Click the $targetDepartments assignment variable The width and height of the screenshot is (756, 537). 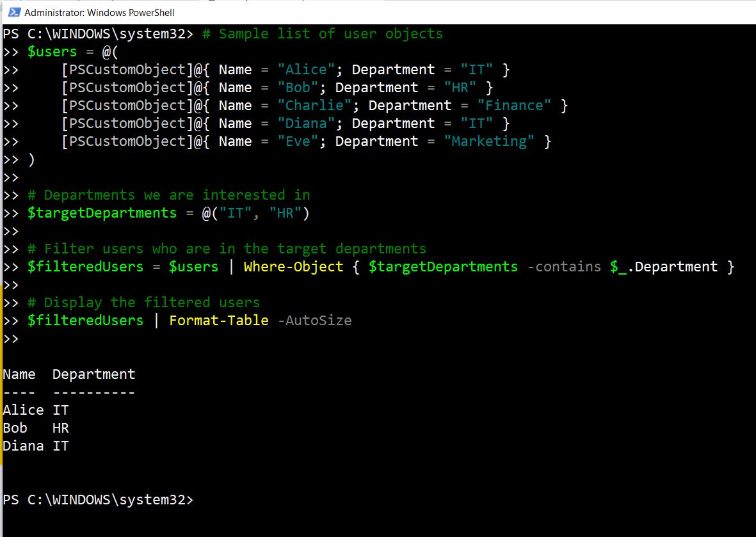pos(102,212)
